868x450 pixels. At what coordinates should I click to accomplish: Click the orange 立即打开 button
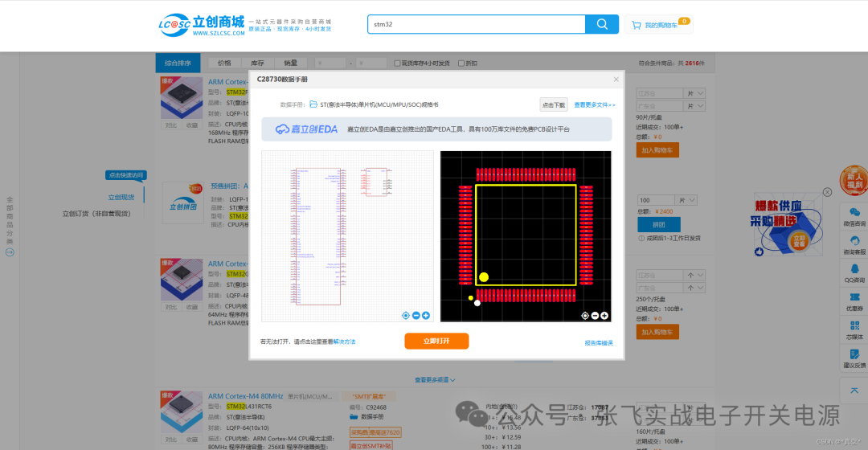436,341
